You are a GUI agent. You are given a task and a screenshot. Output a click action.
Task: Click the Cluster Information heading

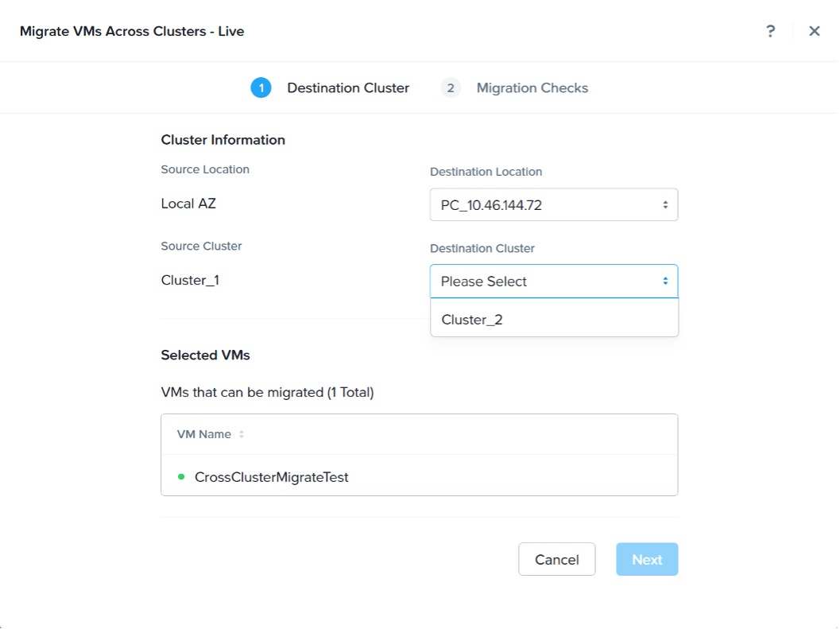tap(223, 140)
